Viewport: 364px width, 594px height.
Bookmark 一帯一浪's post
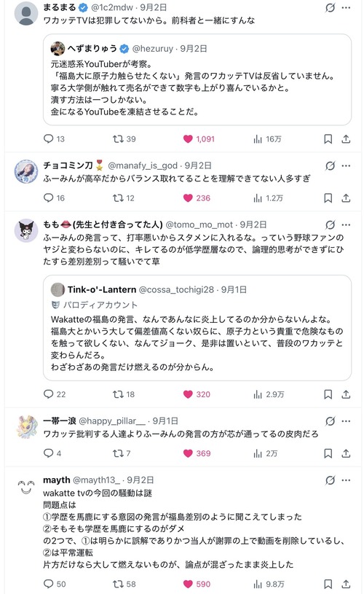(x=328, y=453)
